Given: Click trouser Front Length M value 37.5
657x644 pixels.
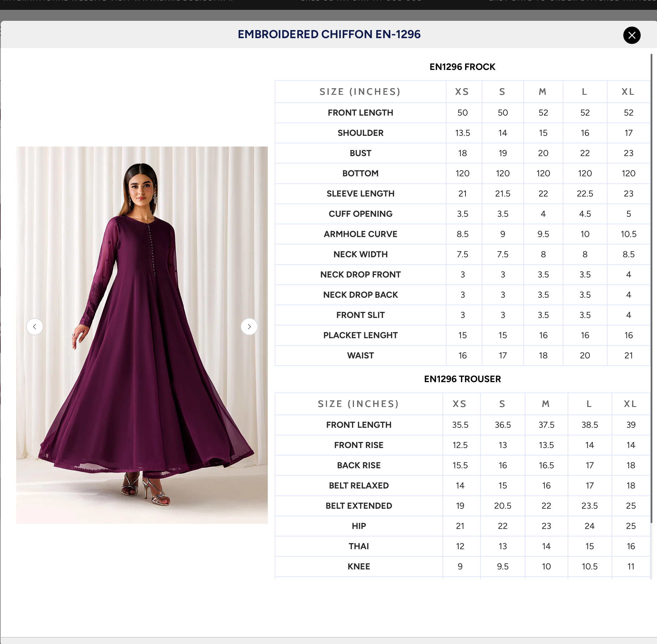Looking at the screenshot, I should [546, 425].
